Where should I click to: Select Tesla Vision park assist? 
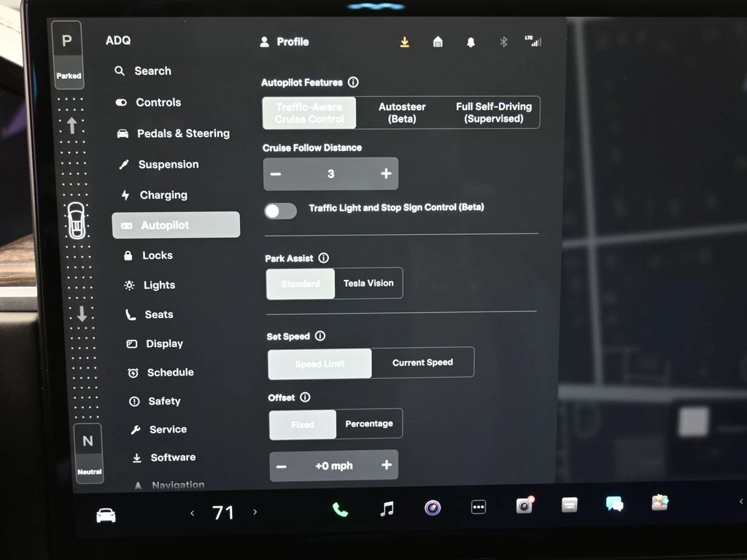pos(368,284)
